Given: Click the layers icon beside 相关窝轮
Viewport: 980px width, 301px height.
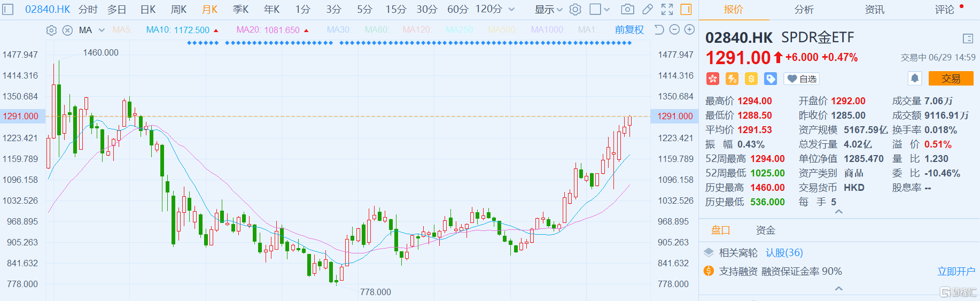Looking at the screenshot, I should [709, 252].
